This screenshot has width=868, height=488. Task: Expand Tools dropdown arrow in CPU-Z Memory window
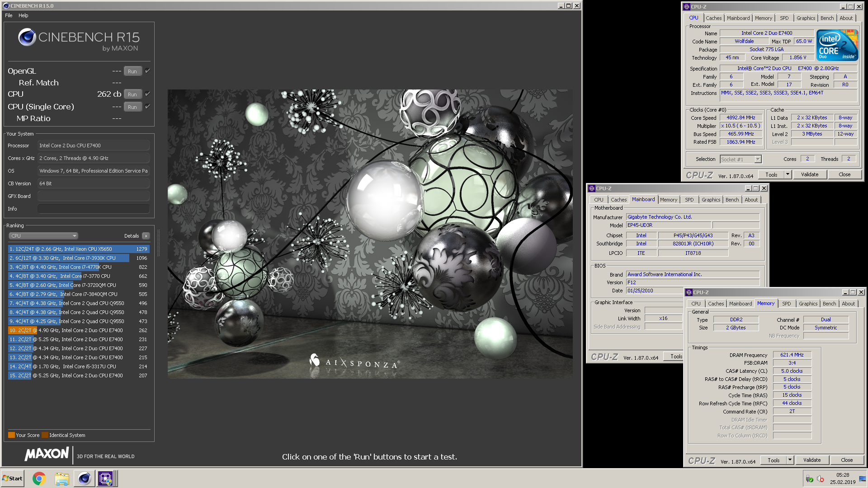click(x=790, y=460)
